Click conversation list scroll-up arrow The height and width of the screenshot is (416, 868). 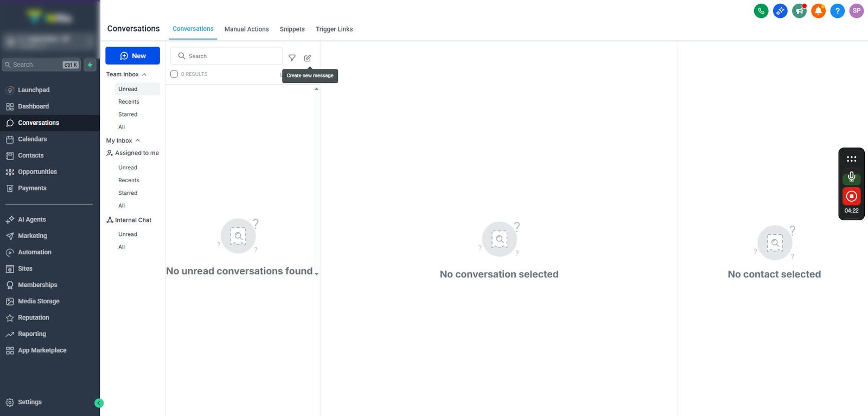(316, 89)
